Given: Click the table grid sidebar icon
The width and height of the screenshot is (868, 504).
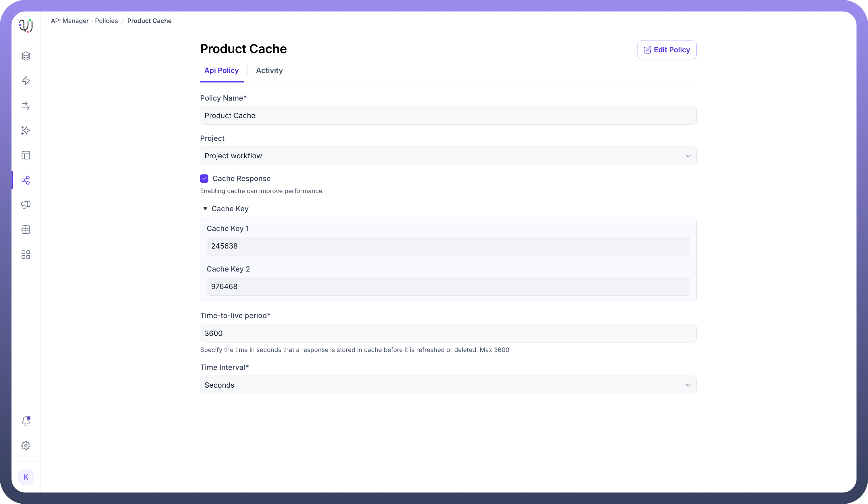Looking at the screenshot, I should click(26, 230).
